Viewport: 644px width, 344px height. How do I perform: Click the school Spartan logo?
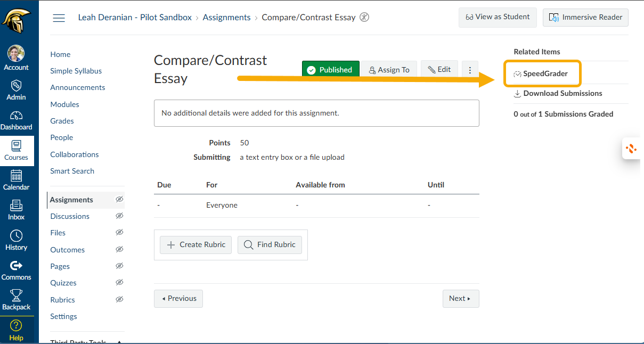[x=16, y=21]
